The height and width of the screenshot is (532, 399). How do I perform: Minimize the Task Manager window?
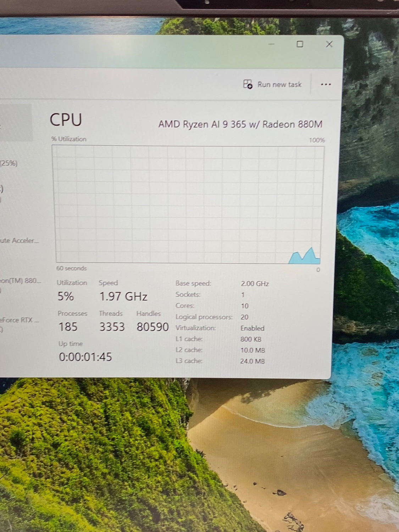point(272,44)
